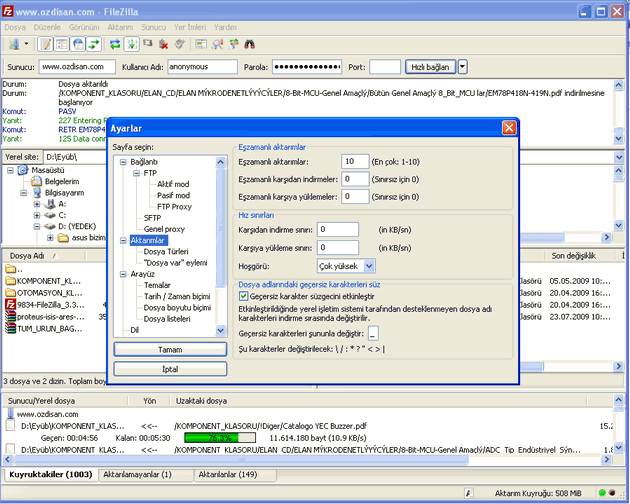Collapse Arayüz node in settings tree
The width and height of the screenshot is (630, 504).
tap(123, 274)
